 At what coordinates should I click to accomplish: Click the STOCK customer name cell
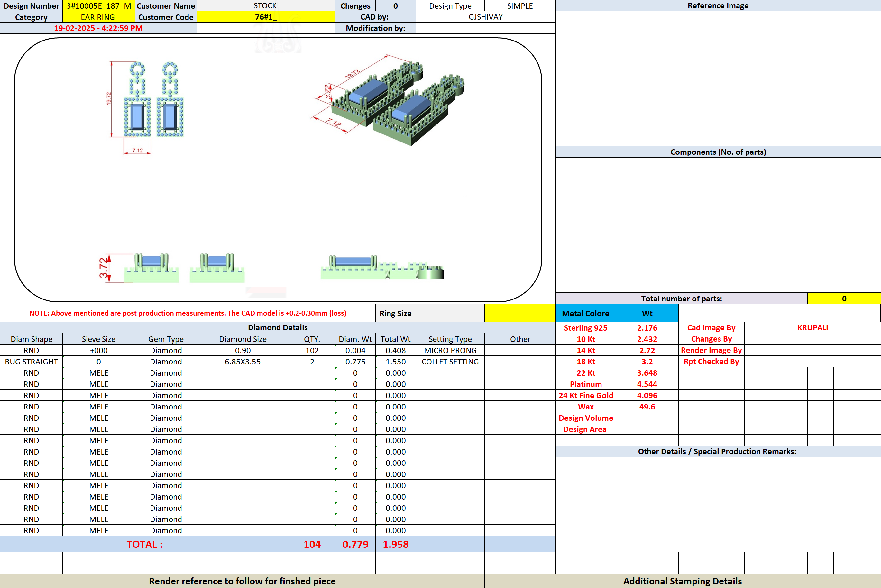(266, 5)
